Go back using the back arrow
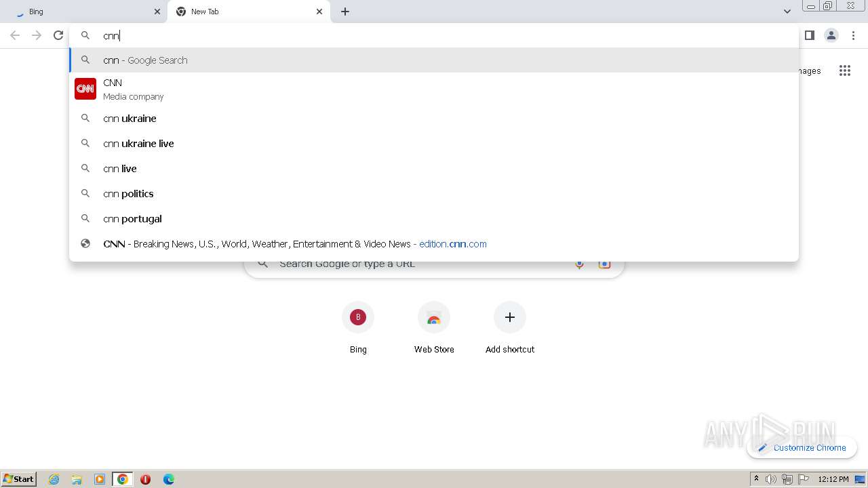Screen dimensions: 868x488 coord(15,35)
